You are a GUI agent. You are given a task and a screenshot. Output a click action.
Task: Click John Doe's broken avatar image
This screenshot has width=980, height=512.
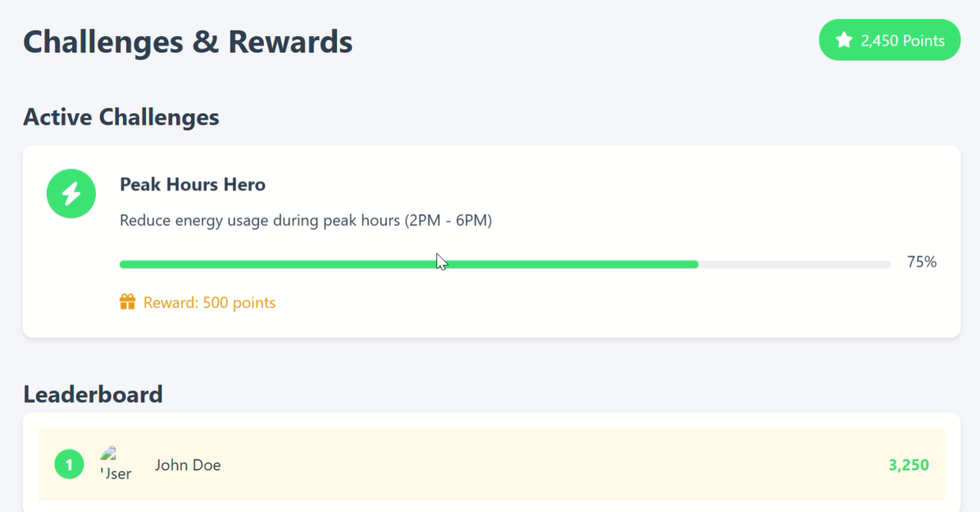point(116,464)
